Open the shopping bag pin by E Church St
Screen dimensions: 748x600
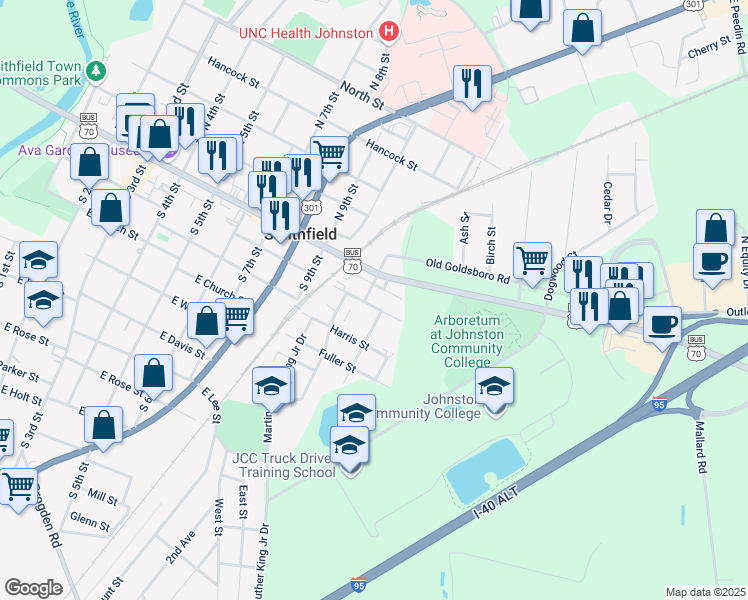point(111,209)
